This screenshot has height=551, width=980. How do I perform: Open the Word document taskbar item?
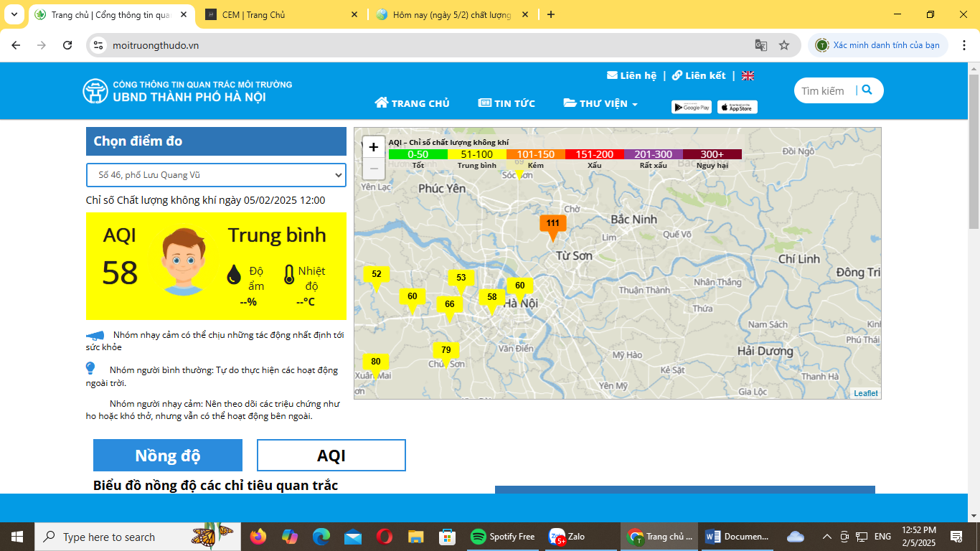click(x=738, y=537)
